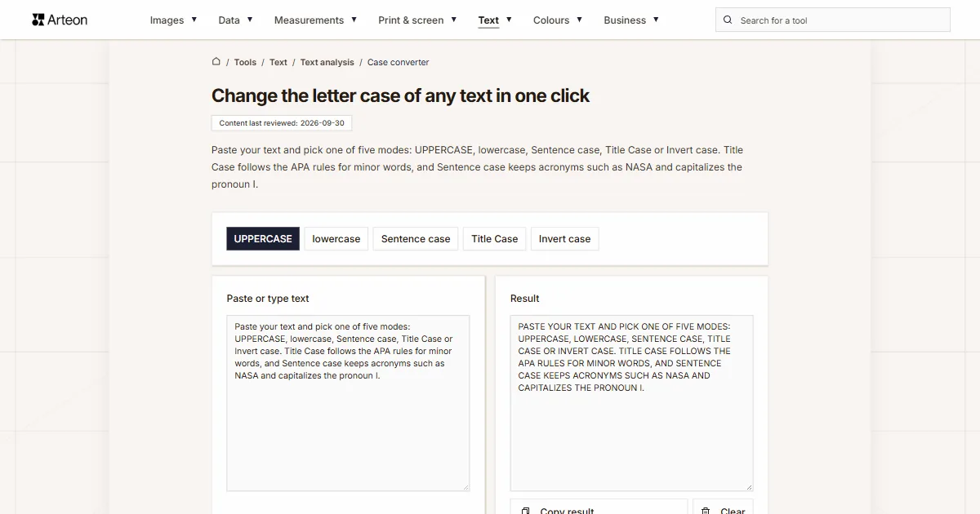
Task: Click the Result panel label
Action: [525, 299]
